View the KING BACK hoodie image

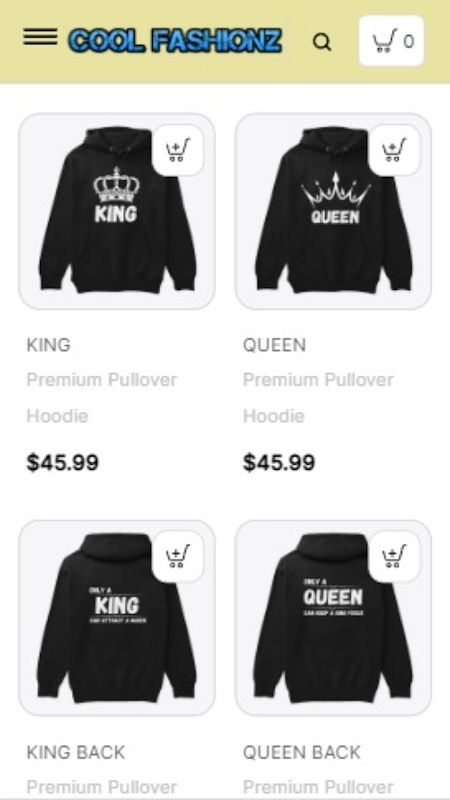pyautogui.click(x=117, y=618)
